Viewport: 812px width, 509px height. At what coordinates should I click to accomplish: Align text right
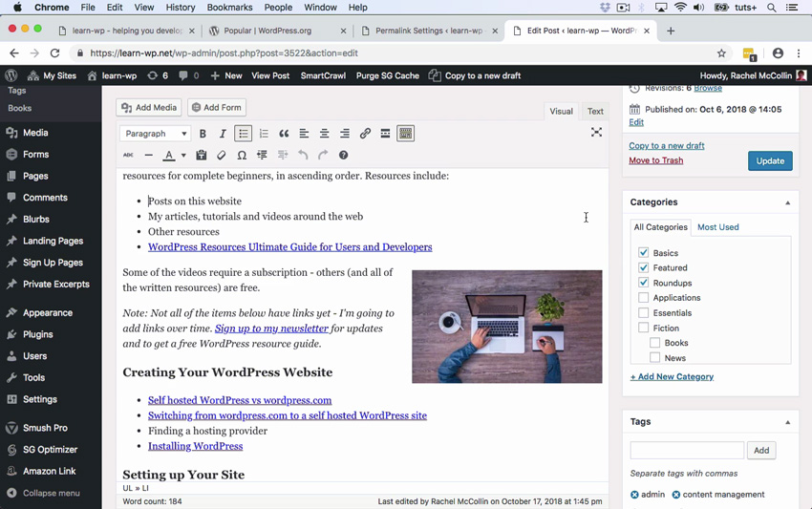(344, 134)
